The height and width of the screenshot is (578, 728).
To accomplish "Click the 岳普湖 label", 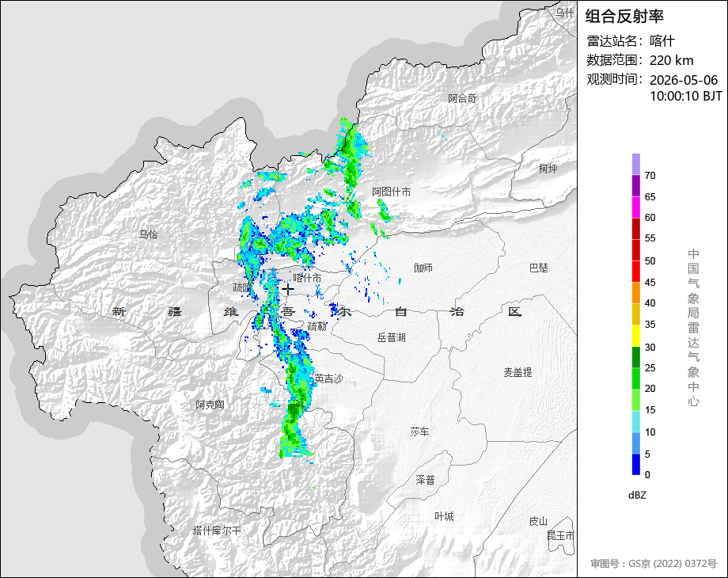I will pyautogui.click(x=392, y=337).
